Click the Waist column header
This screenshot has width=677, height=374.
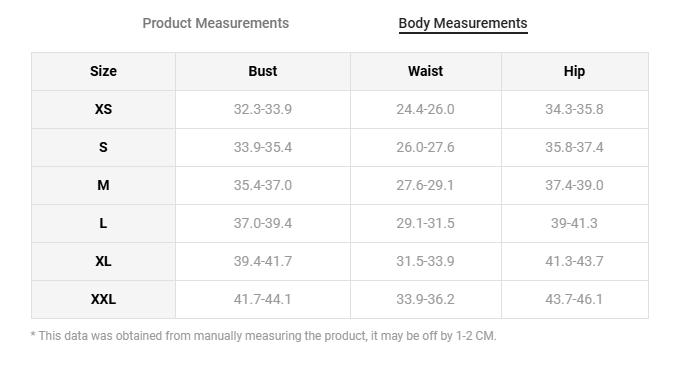pos(425,71)
